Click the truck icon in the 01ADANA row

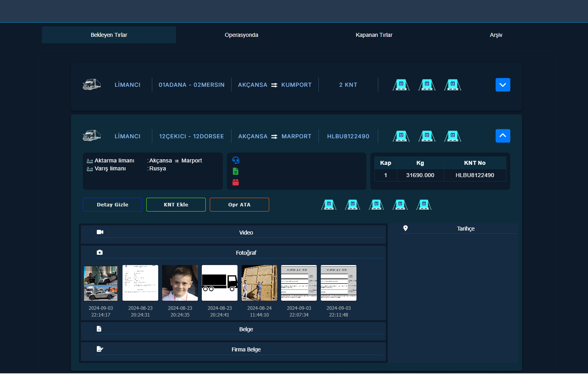(x=92, y=85)
